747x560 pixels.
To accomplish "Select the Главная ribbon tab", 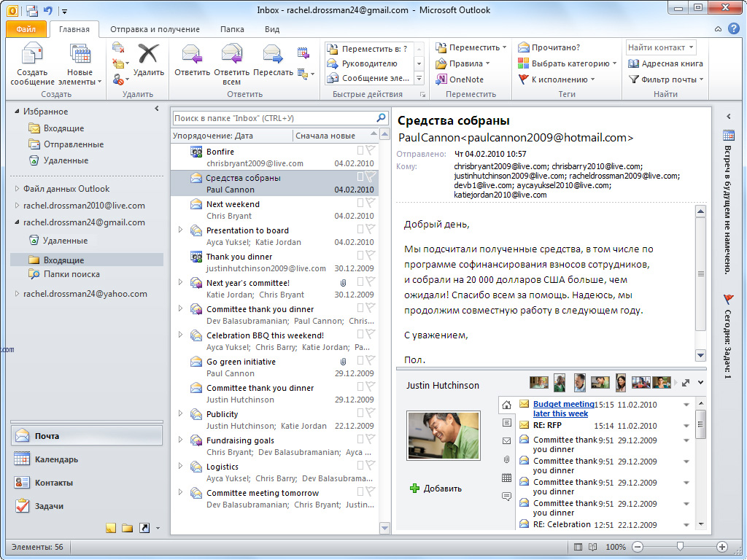I will coord(74,29).
